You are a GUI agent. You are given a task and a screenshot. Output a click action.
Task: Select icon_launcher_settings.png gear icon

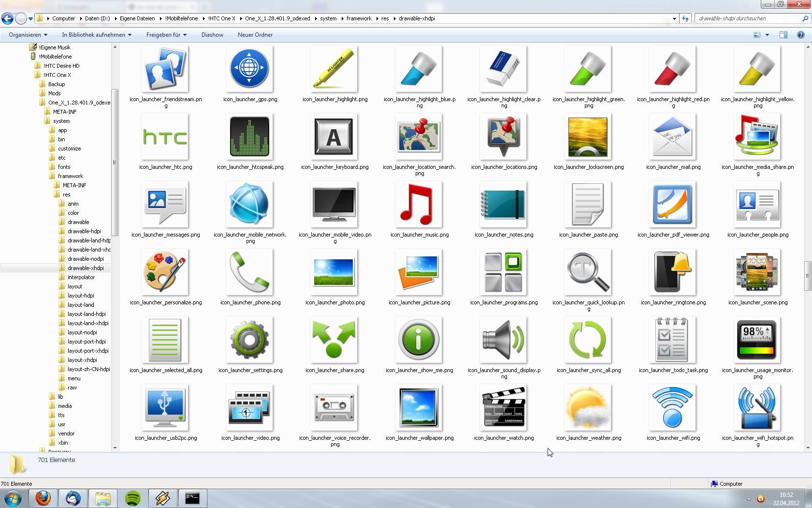pyautogui.click(x=249, y=340)
